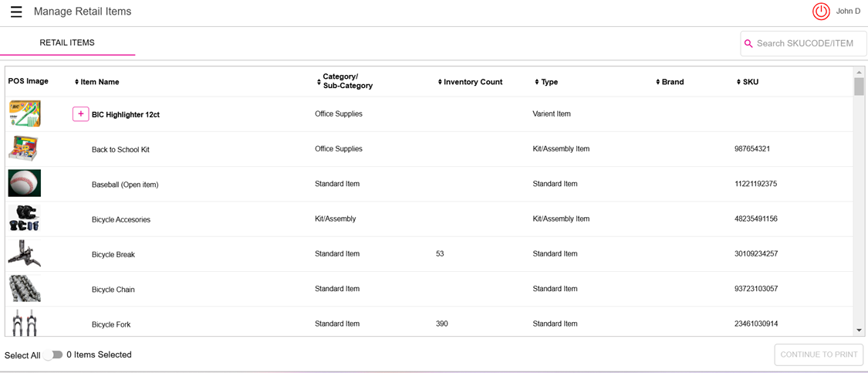Sort by Category/Sub-Category column
Screen dimensions: 868x373
[x=319, y=82]
